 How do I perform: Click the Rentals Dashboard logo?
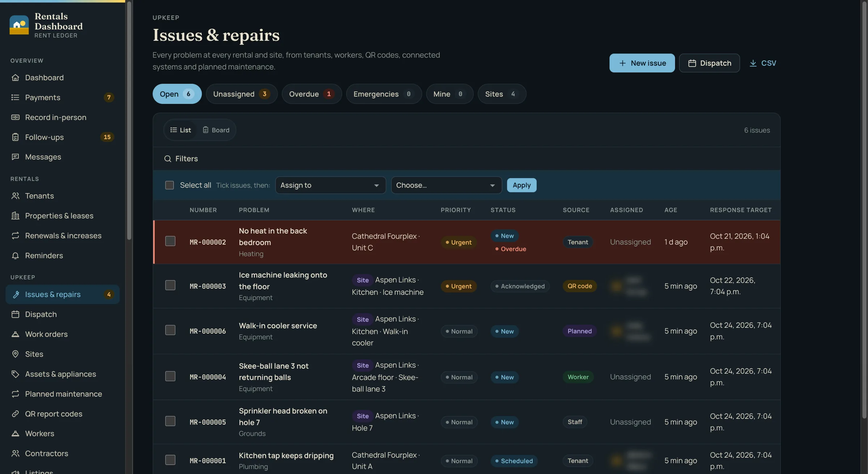pyautogui.click(x=19, y=25)
